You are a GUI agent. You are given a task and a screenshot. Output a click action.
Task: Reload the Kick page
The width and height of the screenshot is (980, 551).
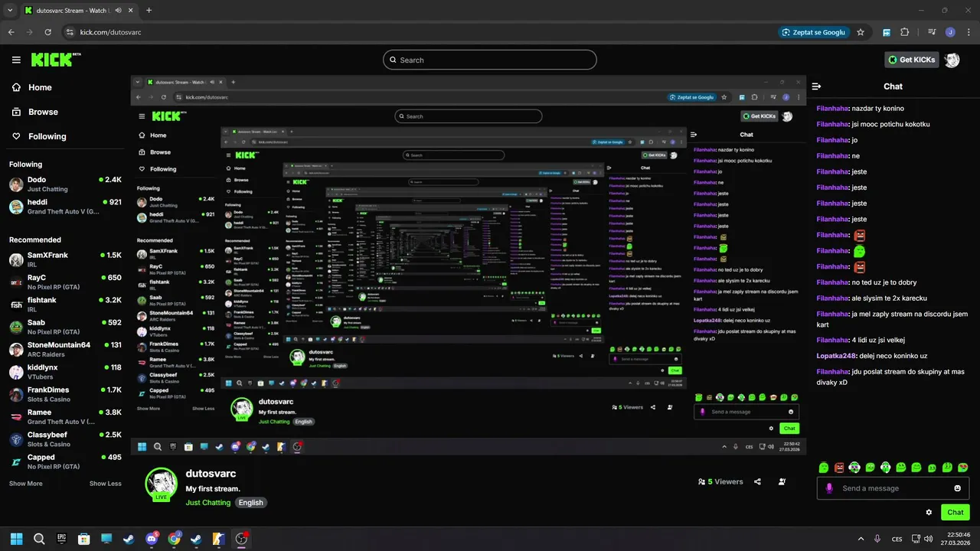(x=47, y=32)
